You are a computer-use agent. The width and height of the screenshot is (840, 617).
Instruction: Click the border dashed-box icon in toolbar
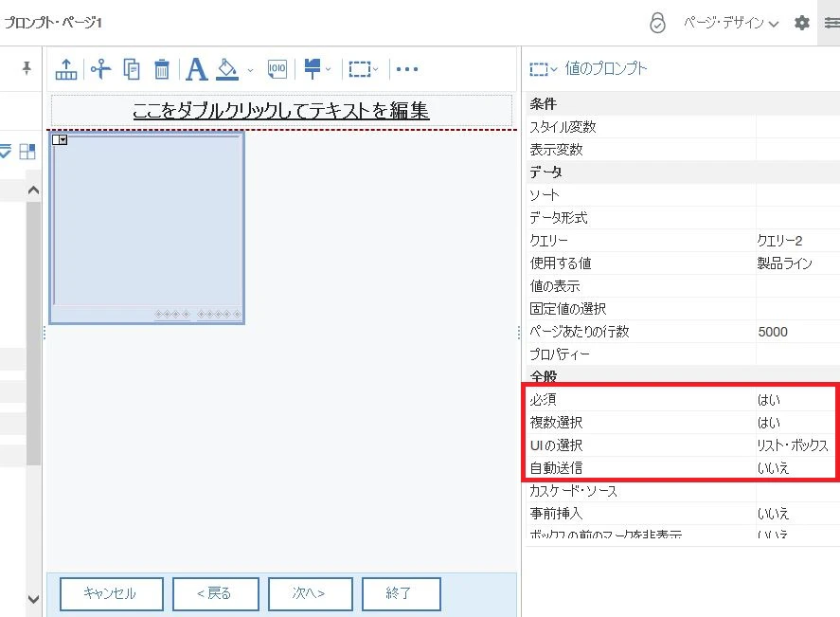coord(360,69)
